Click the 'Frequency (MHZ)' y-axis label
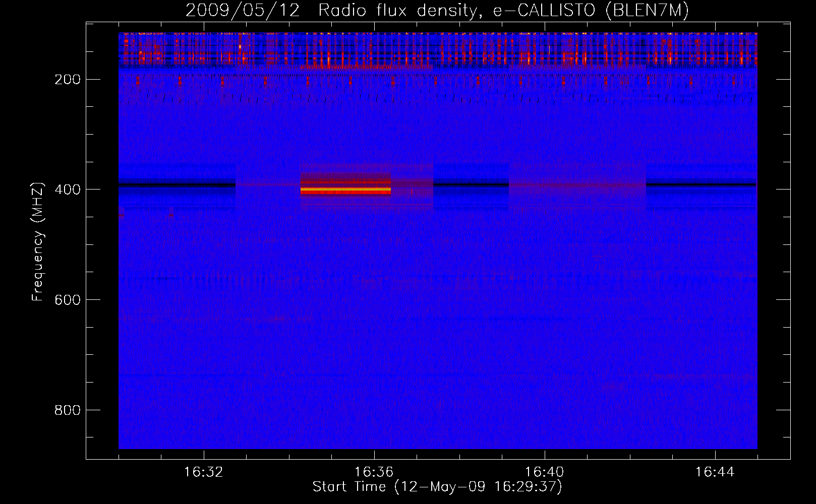 pyautogui.click(x=38, y=241)
